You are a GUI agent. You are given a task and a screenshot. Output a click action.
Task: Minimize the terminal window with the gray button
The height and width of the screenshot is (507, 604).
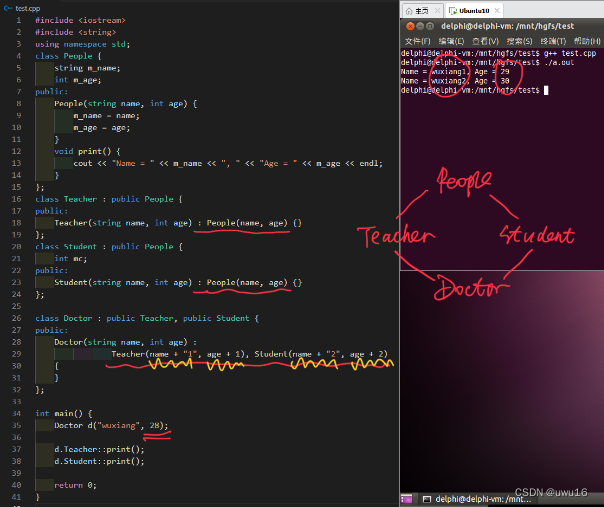(x=420, y=26)
